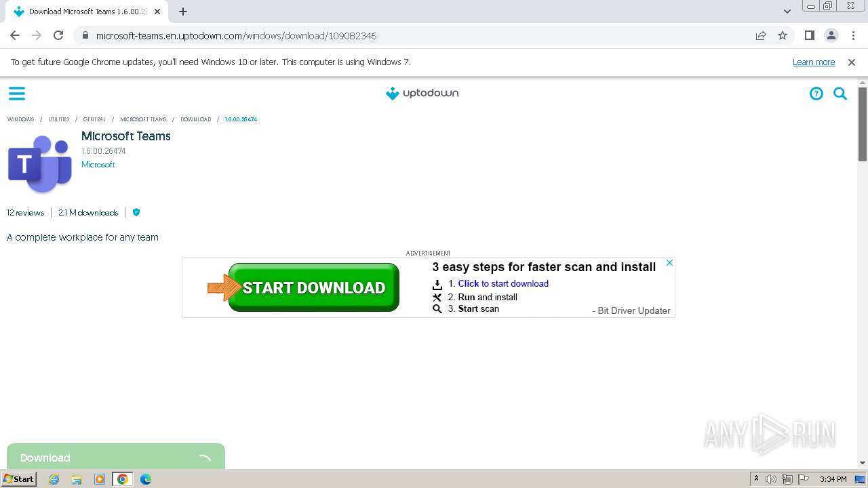Viewport: 868px width, 488px height.
Task: Expand the tab search dropdown
Action: click(x=787, y=12)
